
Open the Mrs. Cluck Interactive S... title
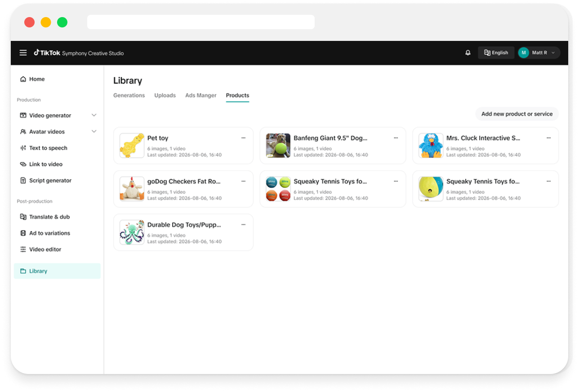pos(483,138)
